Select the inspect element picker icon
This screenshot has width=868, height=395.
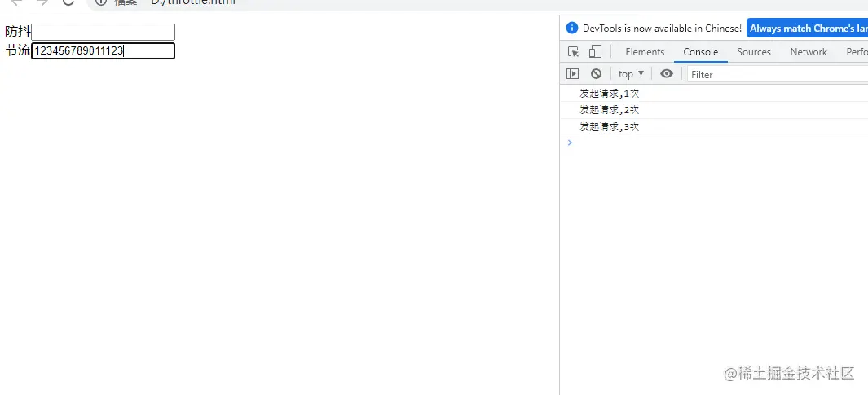574,52
